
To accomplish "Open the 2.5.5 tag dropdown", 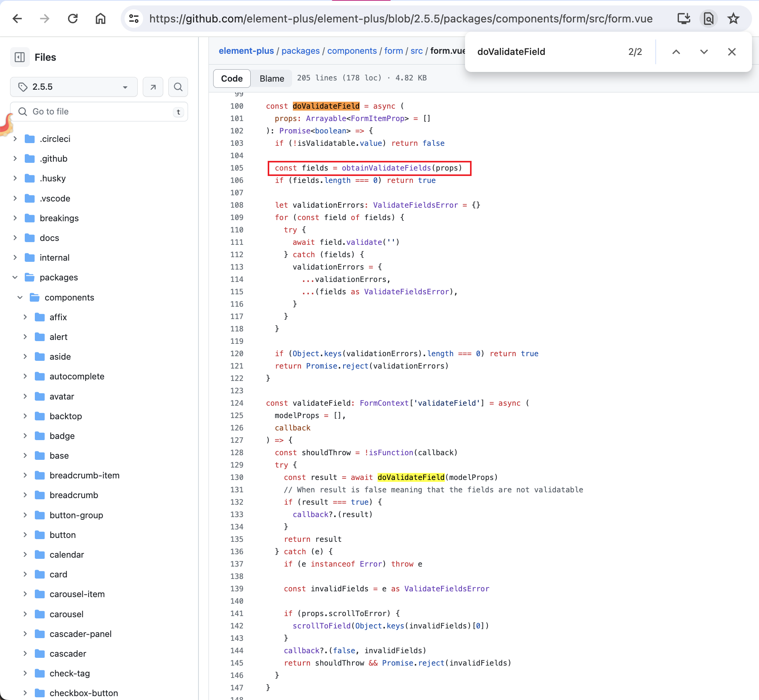I will coord(74,87).
